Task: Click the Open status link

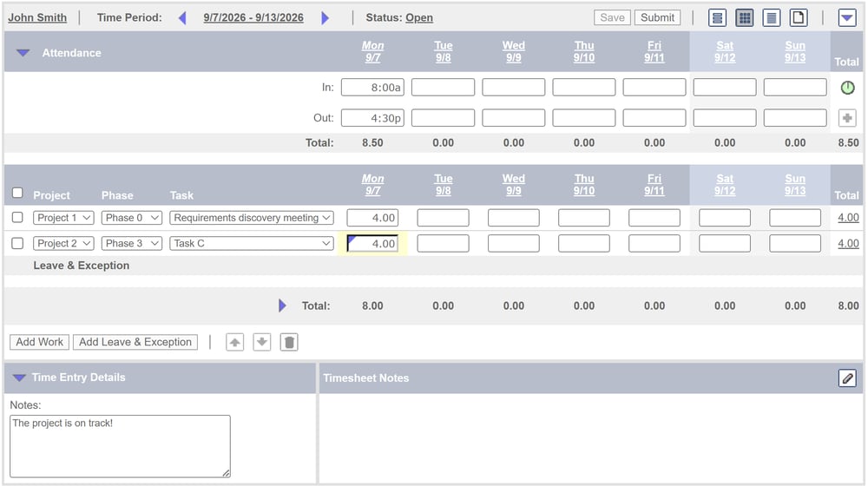Action: click(419, 17)
